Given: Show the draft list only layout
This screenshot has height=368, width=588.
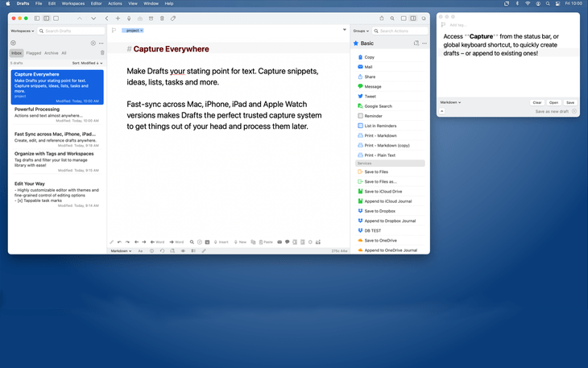Looking at the screenshot, I should coord(37,19).
